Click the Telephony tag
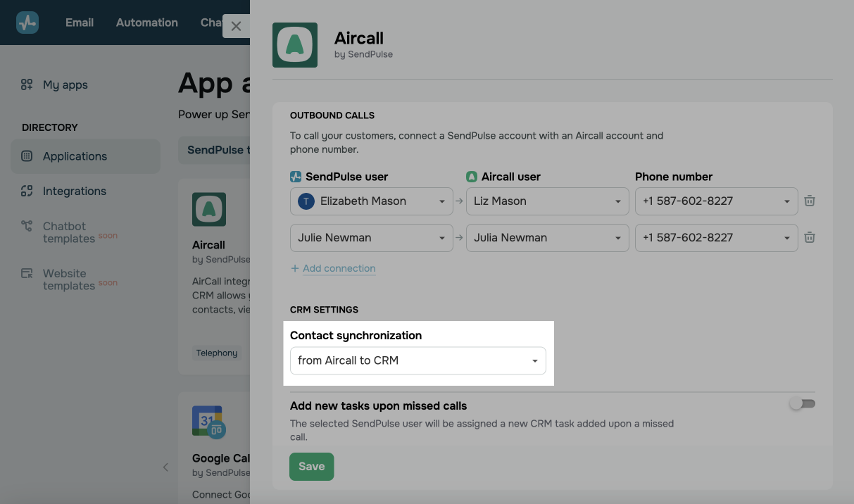The width and height of the screenshot is (854, 504). pyautogui.click(x=217, y=353)
